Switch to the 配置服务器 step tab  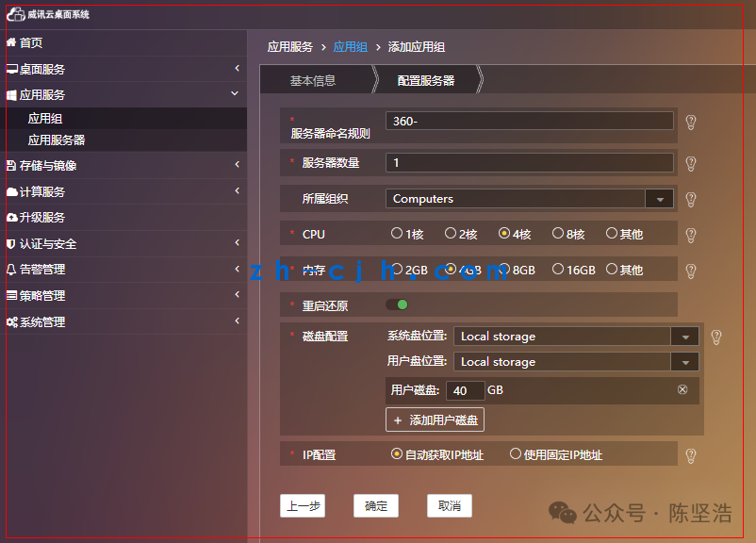426,79
